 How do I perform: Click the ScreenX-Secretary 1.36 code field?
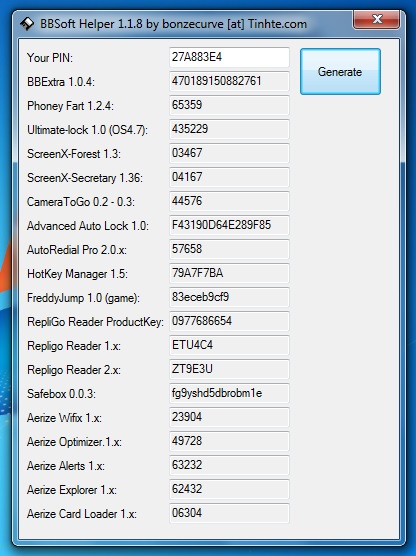(x=229, y=177)
